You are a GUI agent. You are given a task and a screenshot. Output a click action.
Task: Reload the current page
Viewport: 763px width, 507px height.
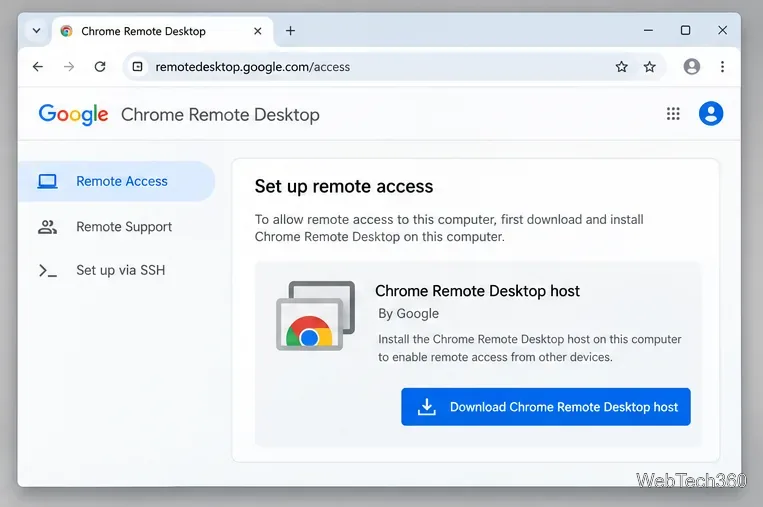[x=100, y=67]
